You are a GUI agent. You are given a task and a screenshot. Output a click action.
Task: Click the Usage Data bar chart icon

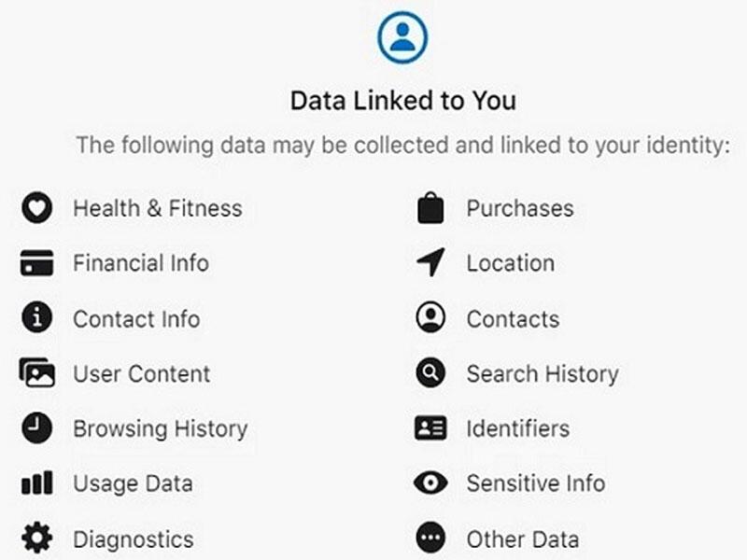click(x=36, y=483)
